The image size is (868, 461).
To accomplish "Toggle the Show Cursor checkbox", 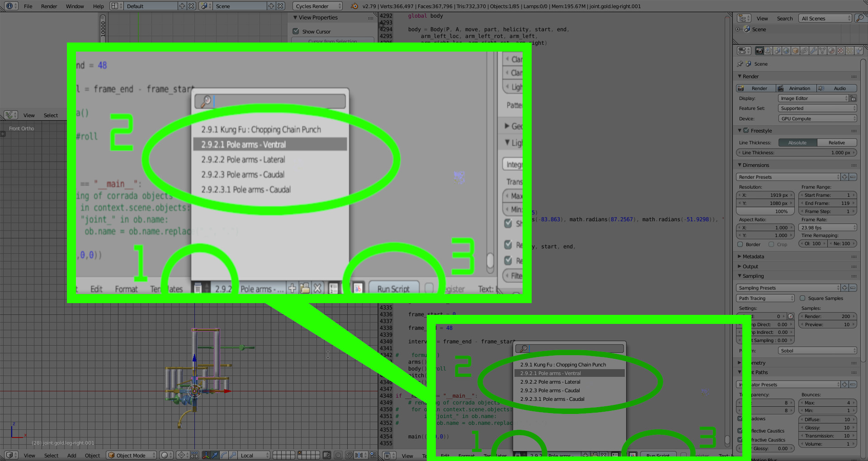I will click(296, 31).
